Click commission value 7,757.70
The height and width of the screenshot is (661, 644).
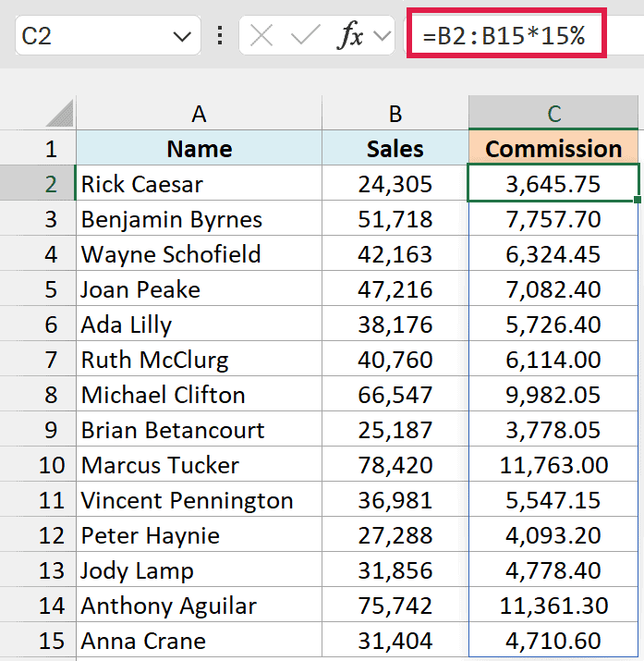coord(553,218)
